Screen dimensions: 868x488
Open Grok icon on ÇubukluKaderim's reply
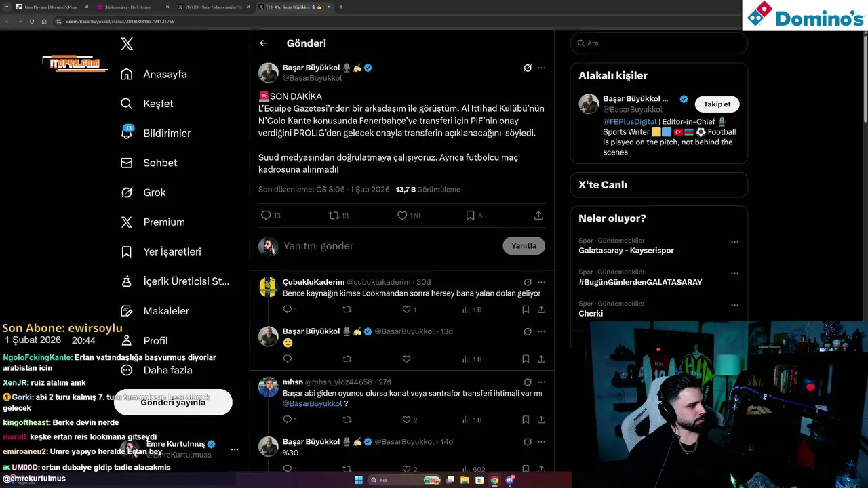click(528, 282)
